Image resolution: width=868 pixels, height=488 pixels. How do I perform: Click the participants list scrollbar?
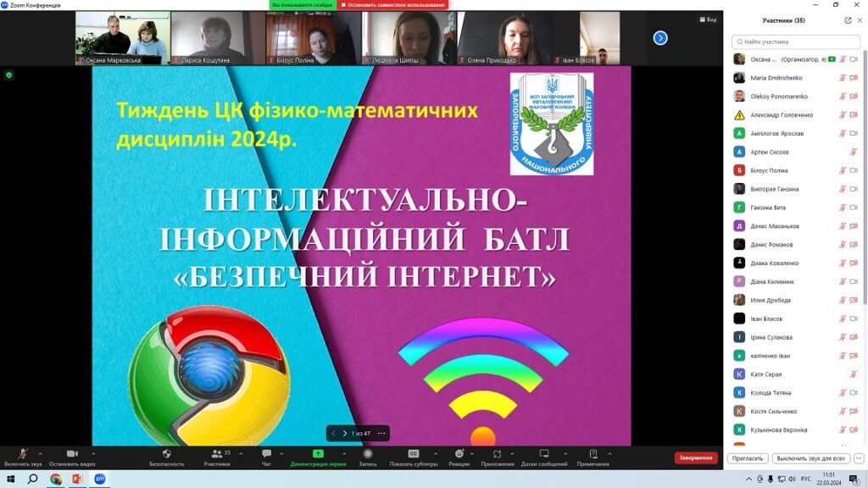click(865, 177)
